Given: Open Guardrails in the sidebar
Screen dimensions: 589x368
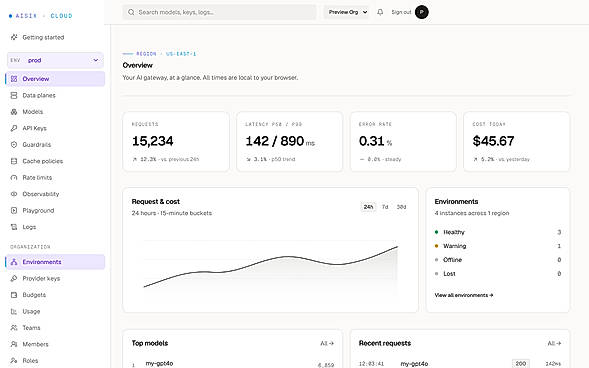Looking at the screenshot, I should point(55,145).
